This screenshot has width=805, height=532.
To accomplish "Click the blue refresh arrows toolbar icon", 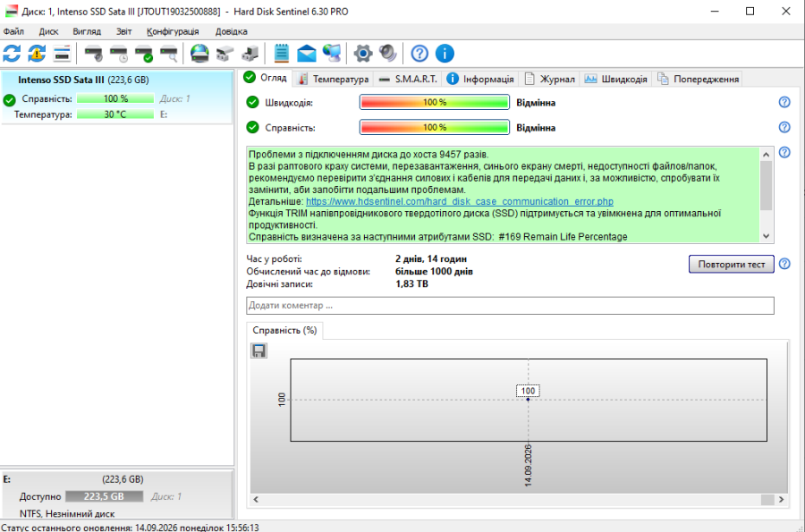I will tap(12, 54).
